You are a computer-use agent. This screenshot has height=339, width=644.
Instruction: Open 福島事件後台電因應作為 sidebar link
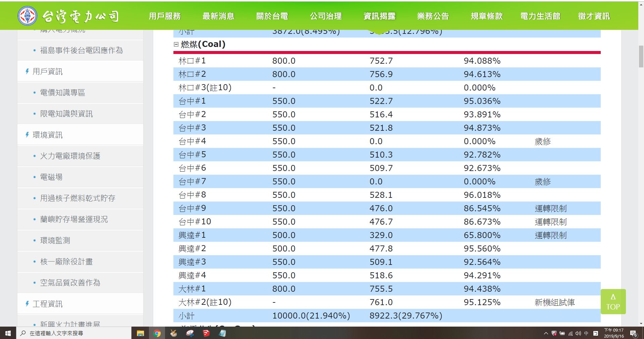click(x=81, y=50)
